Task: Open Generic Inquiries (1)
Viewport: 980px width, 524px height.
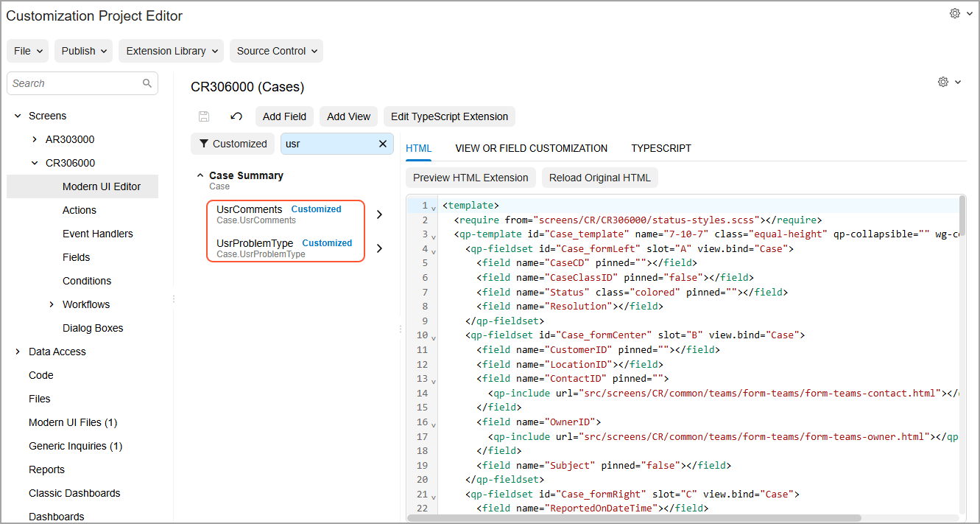Action: (x=76, y=446)
